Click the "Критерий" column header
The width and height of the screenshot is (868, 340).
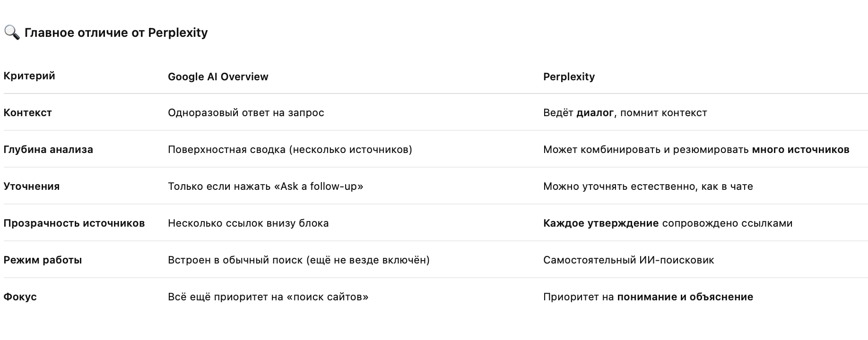pos(29,76)
